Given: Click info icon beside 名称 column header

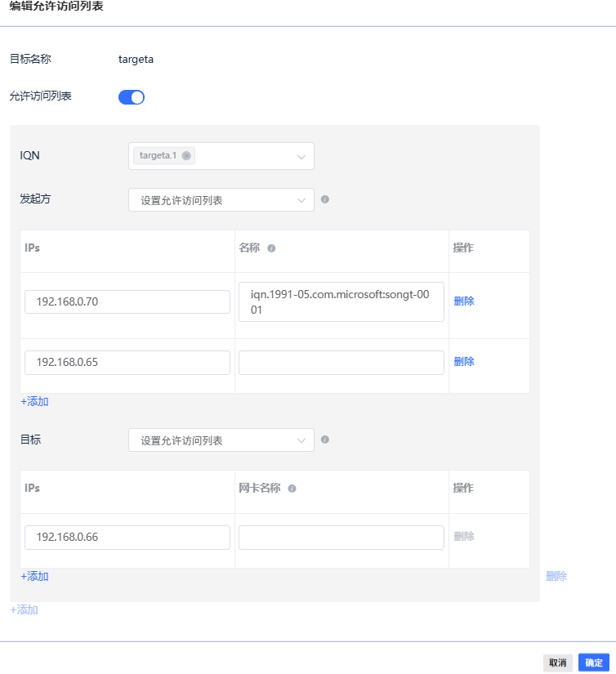Looking at the screenshot, I should (271, 248).
